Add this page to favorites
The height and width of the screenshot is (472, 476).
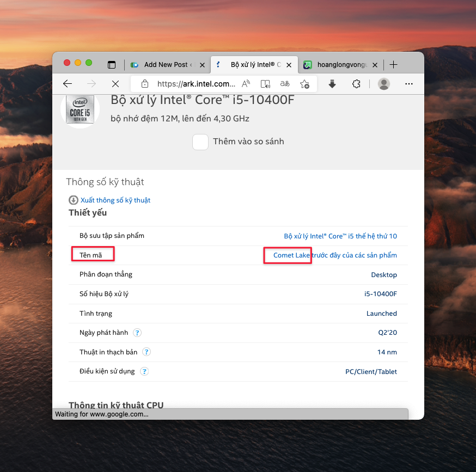(x=304, y=84)
